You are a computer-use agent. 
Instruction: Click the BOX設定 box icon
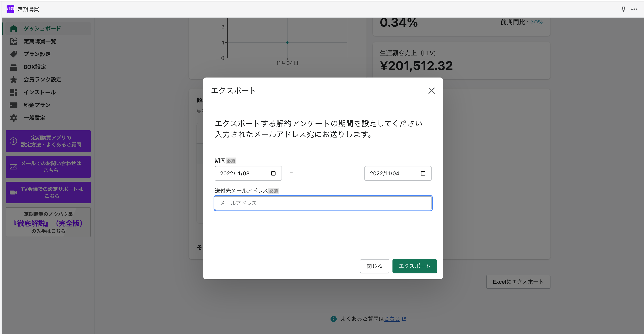pos(14,67)
